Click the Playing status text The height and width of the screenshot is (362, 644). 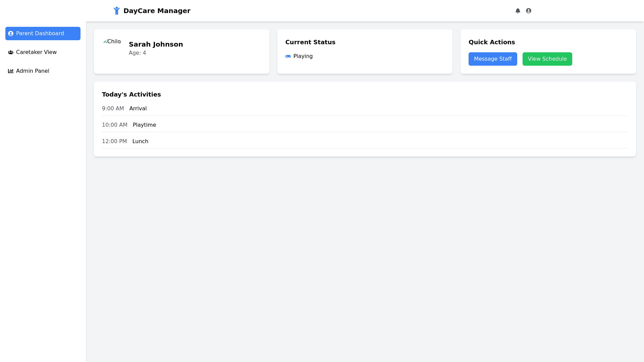[303, 56]
